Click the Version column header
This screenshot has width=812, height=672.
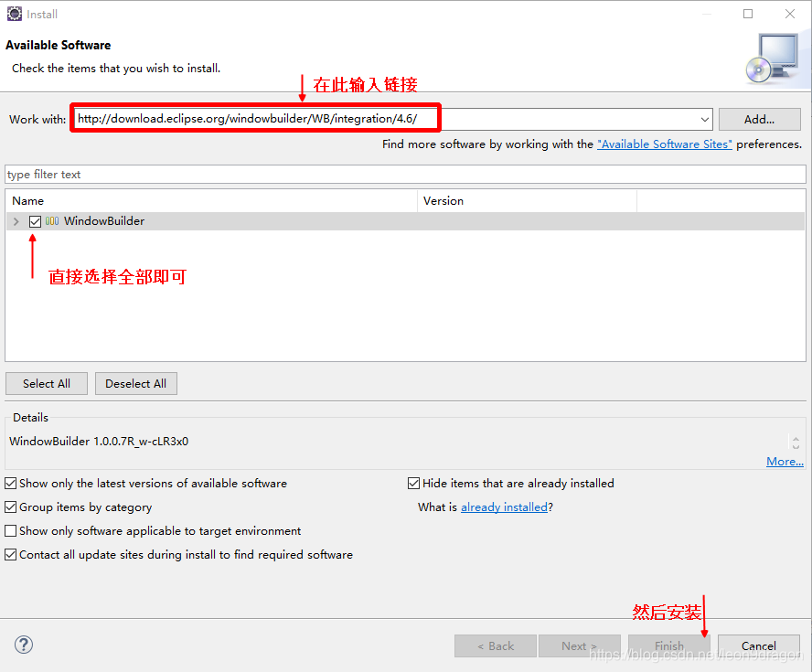tap(528, 201)
